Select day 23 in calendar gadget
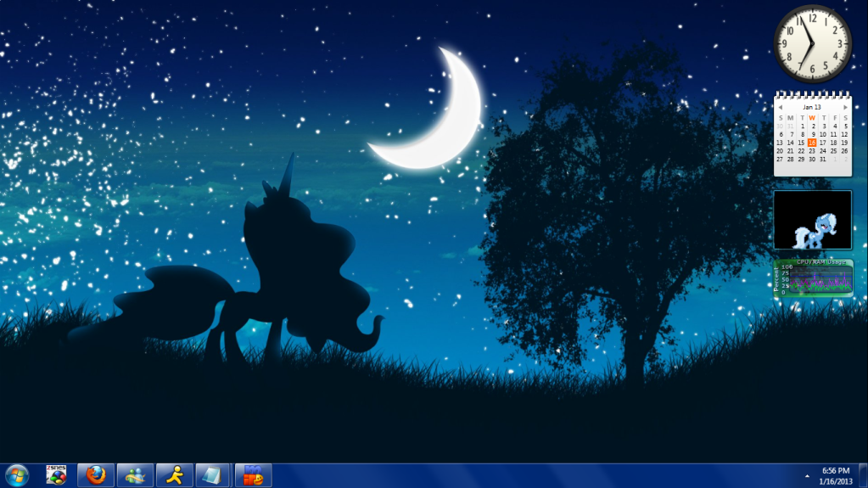 pyautogui.click(x=812, y=151)
